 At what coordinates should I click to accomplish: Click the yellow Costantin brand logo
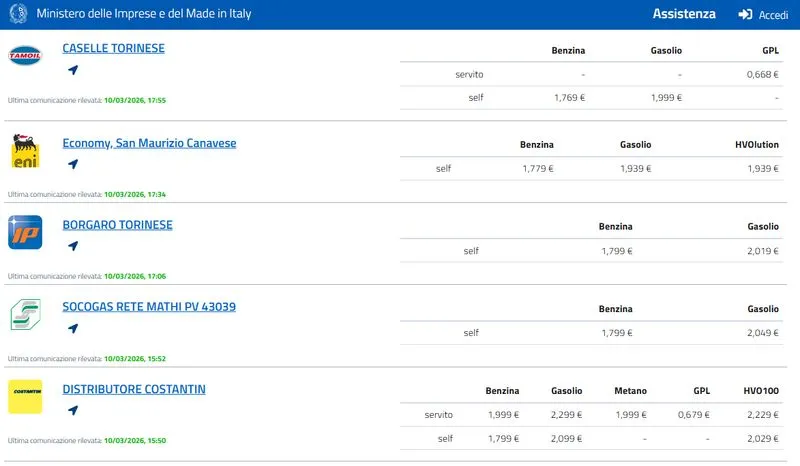[25, 396]
